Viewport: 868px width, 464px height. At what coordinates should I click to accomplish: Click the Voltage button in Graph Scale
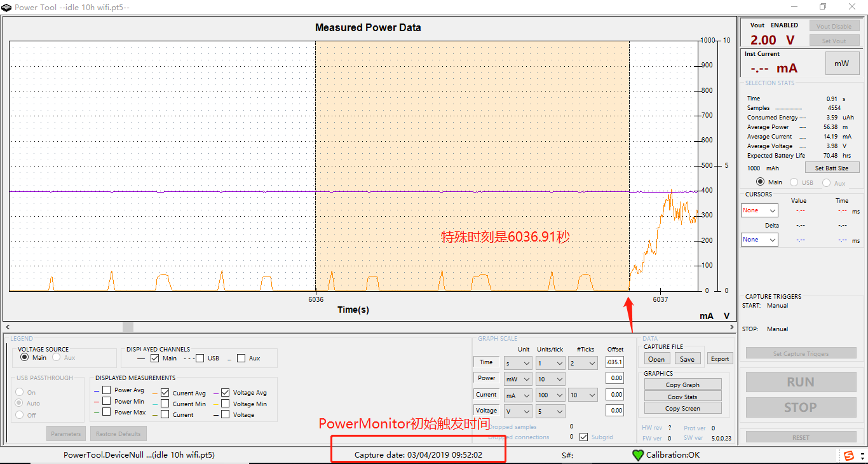[486, 411]
